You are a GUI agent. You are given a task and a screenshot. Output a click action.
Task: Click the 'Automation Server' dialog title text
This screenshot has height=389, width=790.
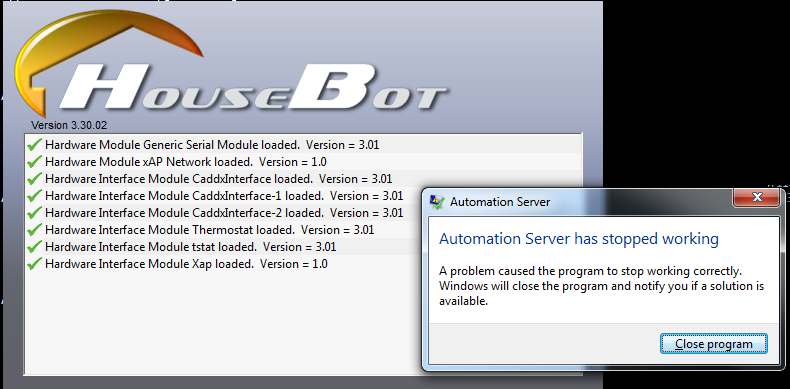(500, 202)
